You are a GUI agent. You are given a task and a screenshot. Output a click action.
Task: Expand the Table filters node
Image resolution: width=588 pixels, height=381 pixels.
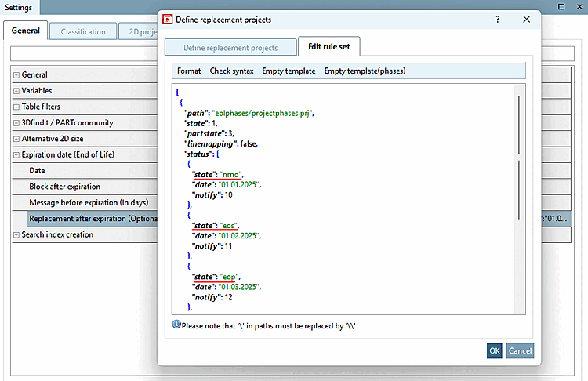(16, 107)
